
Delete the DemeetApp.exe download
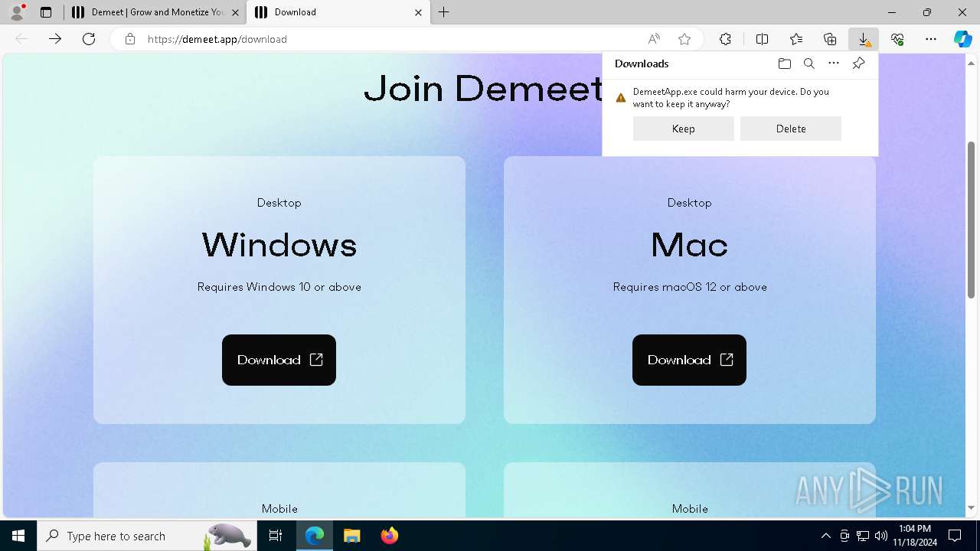[791, 129]
